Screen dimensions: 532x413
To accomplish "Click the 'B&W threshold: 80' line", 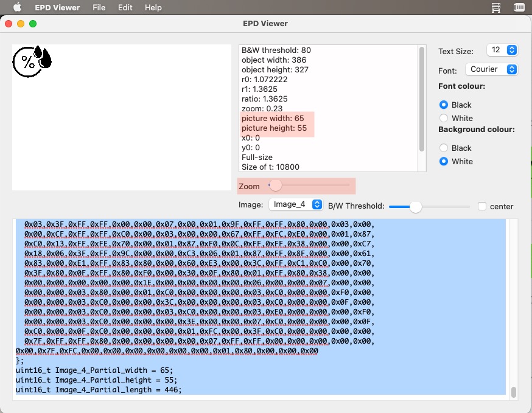I will coord(276,50).
